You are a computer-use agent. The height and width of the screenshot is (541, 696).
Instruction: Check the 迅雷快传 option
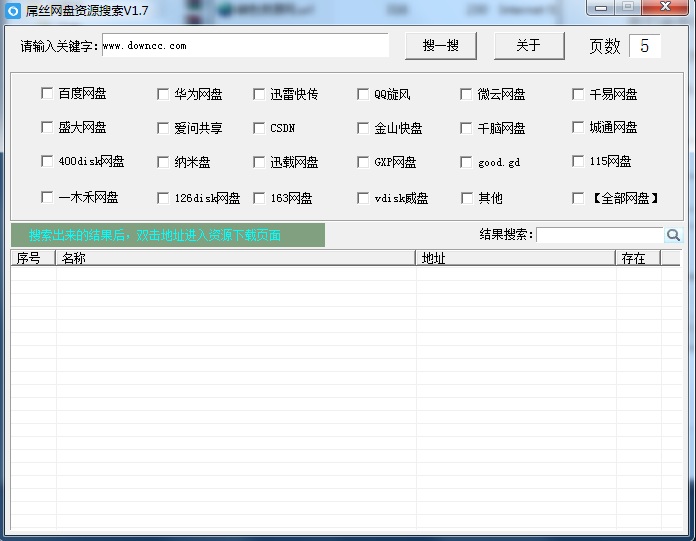[x=259, y=94]
